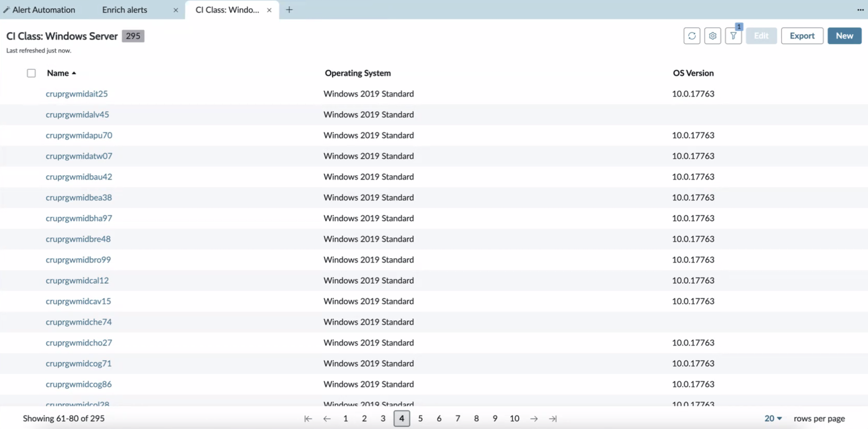The image size is (868, 429).
Task: Go to page 2
Action: click(x=364, y=418)
